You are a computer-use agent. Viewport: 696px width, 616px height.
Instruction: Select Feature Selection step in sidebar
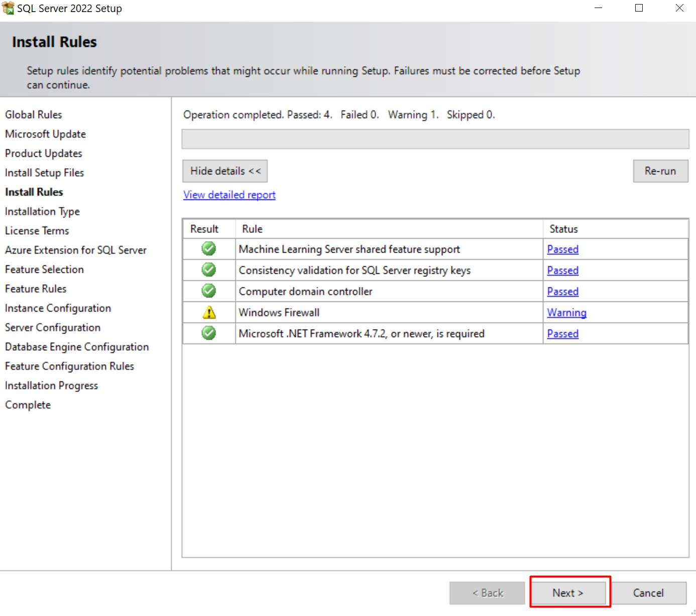[x=45, y=269]
